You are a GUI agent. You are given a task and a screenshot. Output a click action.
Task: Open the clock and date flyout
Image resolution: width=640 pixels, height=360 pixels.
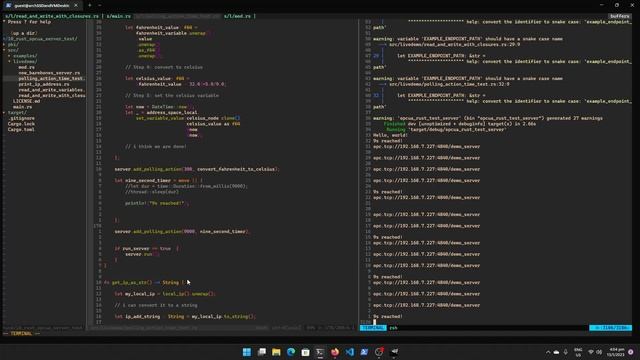click(616, 352)
